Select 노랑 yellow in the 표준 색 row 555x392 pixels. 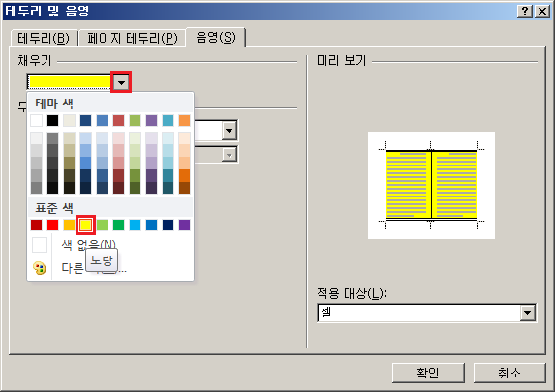85,225
